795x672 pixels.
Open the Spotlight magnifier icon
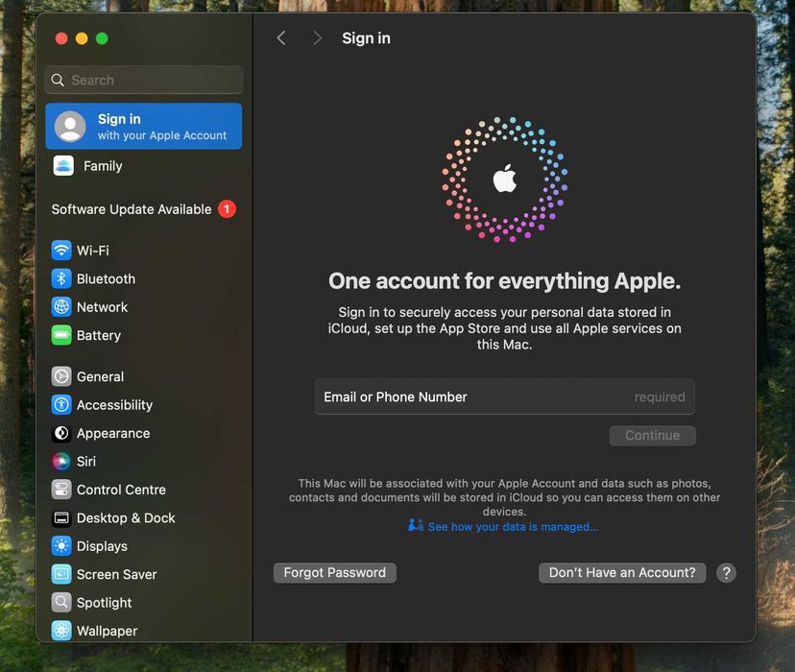coord(61,603)
